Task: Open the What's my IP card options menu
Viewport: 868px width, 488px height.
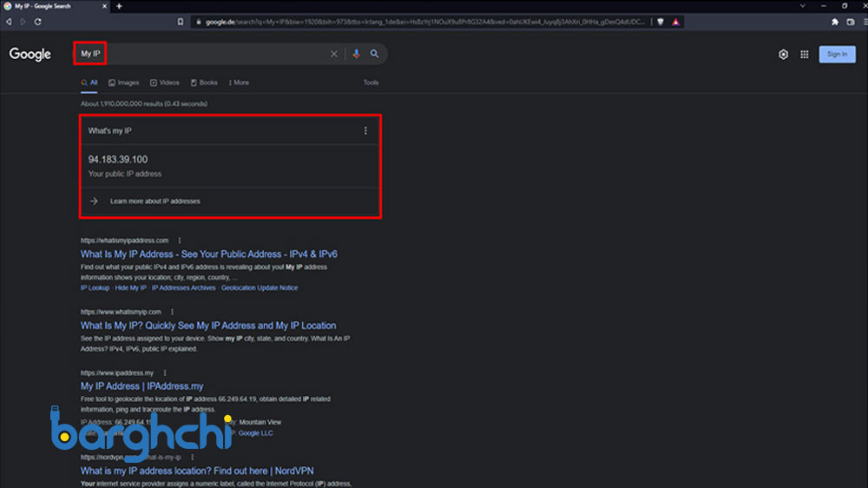Action: pyautogui.click(x=365, y=131)
